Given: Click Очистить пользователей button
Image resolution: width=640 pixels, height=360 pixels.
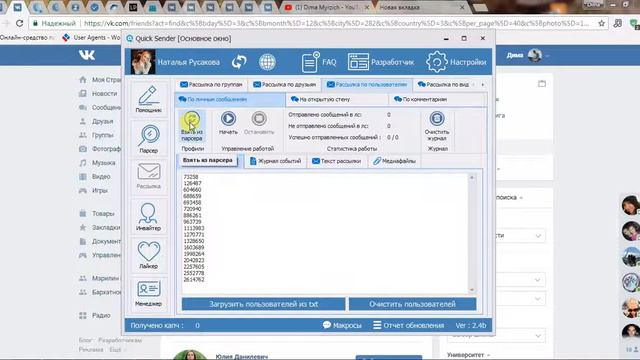Looking at the screenshot, I should [x=412, y=304].
